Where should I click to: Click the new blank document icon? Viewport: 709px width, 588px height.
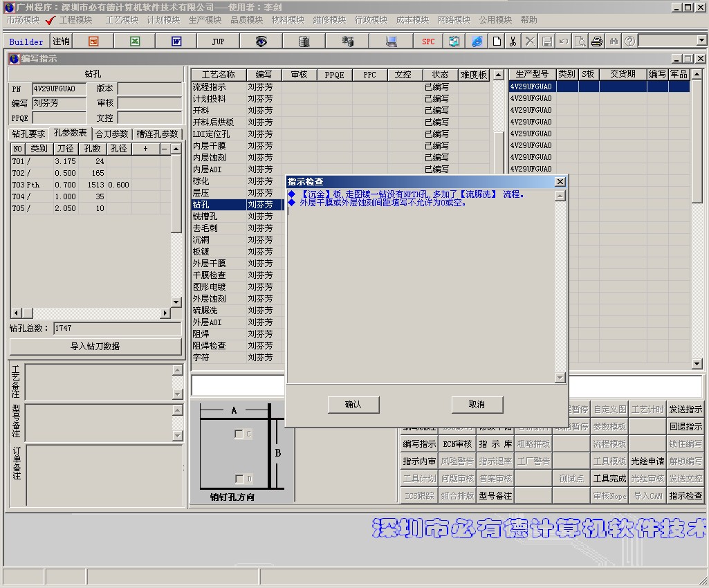pos(497,42)
